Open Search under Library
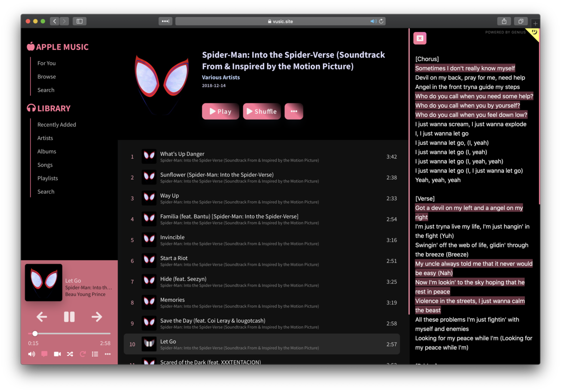 pos(46,192)
